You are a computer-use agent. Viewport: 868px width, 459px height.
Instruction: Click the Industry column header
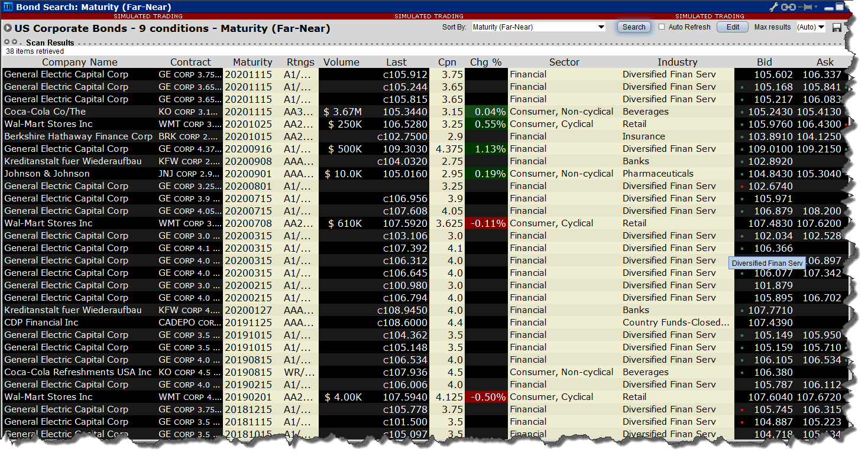[x=677, y=62]
